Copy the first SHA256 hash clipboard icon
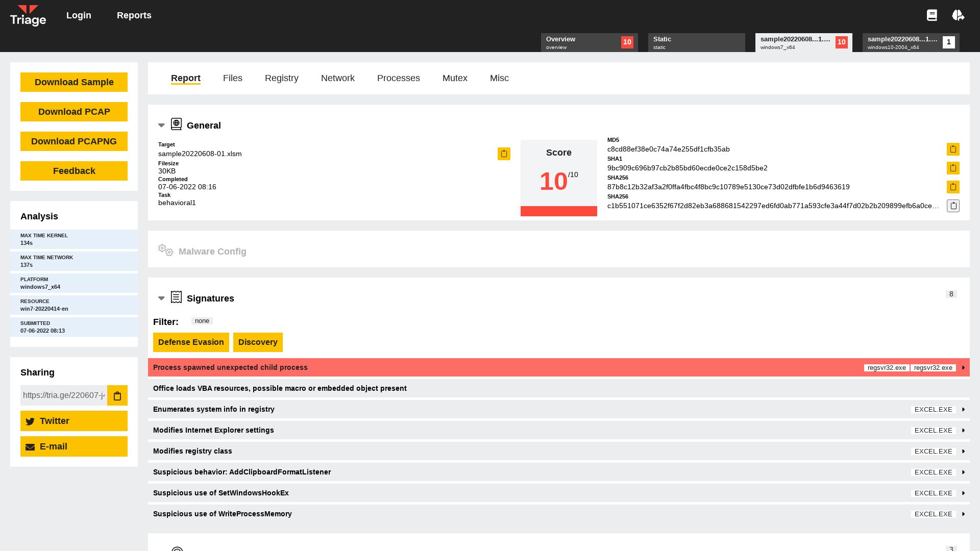Viewport: 980px width, 551px height. tap(953, 187)
